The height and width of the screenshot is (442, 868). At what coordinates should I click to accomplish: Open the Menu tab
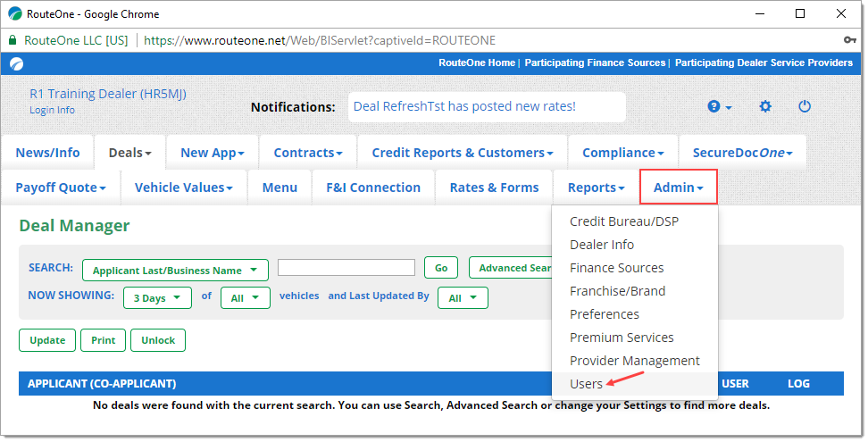click(280, 188)
